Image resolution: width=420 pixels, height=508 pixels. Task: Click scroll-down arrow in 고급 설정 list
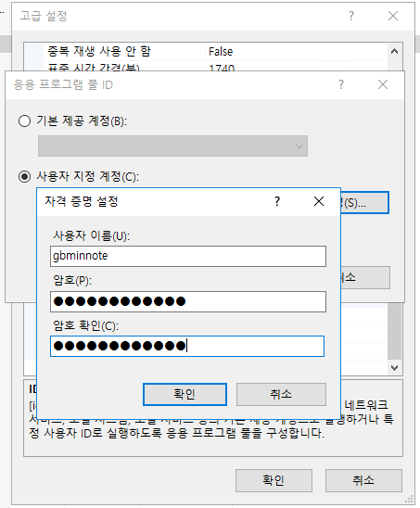pos(394,368)
